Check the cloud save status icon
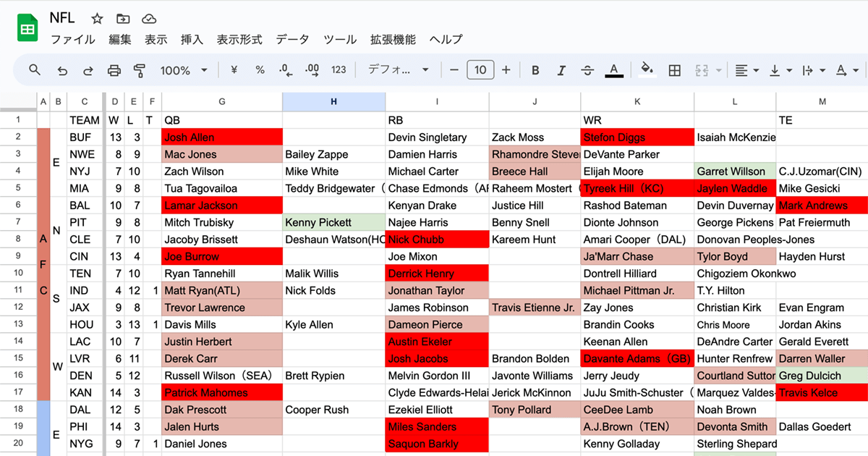868x456 pixels. (149, 19)
